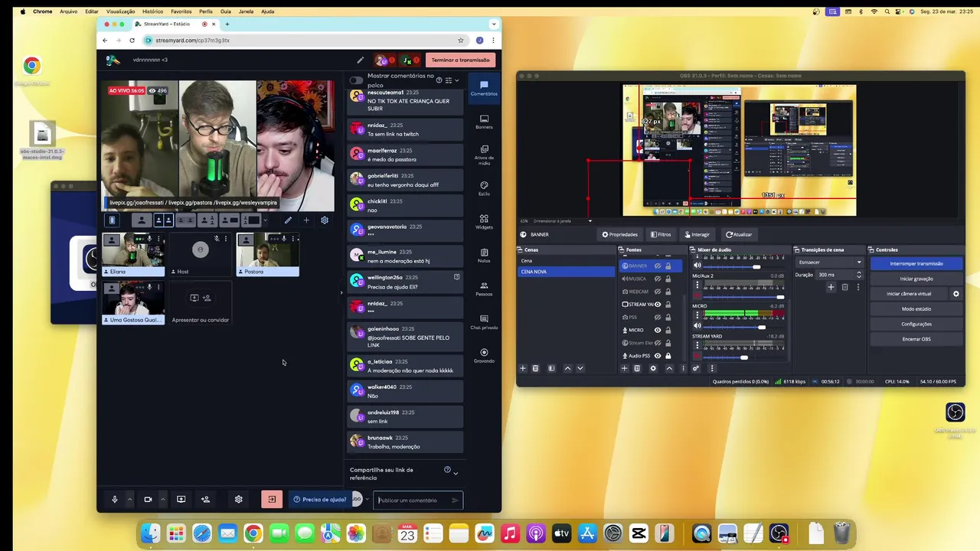
Task: Click the StreamYard studio settings gear in bottom bar
Action: (x=239, y=500)
